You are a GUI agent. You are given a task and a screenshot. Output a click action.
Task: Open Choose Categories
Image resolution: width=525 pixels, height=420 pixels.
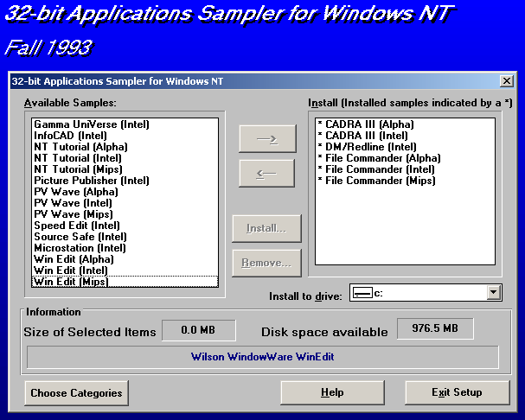point(77,393)
